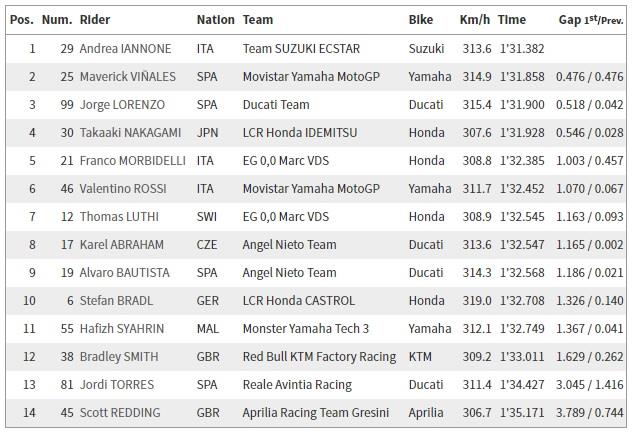This screenshot has height=433, width=632.
Task: Click the Pos. column header
Action: [x=21, y=19]
